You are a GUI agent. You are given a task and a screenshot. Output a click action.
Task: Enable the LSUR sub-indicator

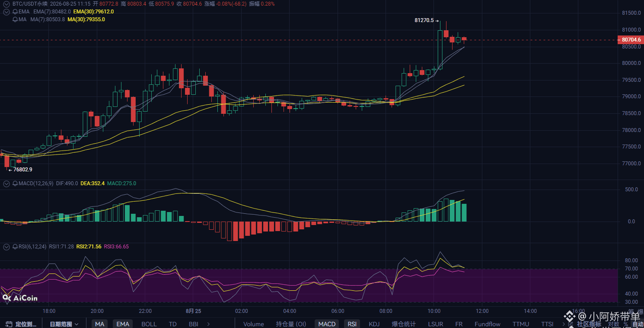tap(435, 324)
